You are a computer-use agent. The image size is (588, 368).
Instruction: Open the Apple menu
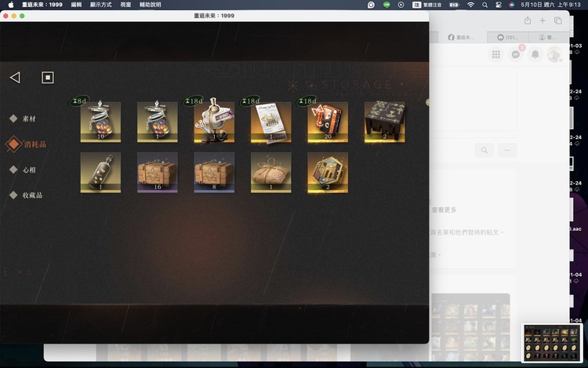click(x=11, y=5)
